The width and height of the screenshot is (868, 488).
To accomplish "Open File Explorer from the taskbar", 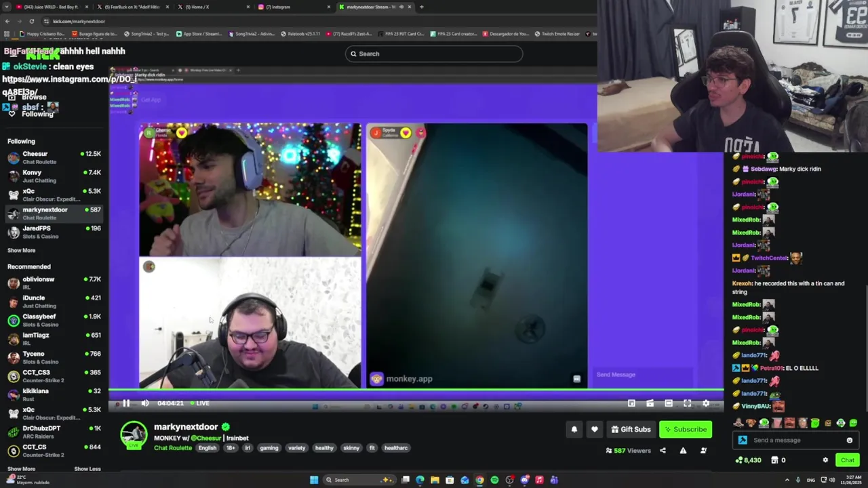I will click(435, 480).
